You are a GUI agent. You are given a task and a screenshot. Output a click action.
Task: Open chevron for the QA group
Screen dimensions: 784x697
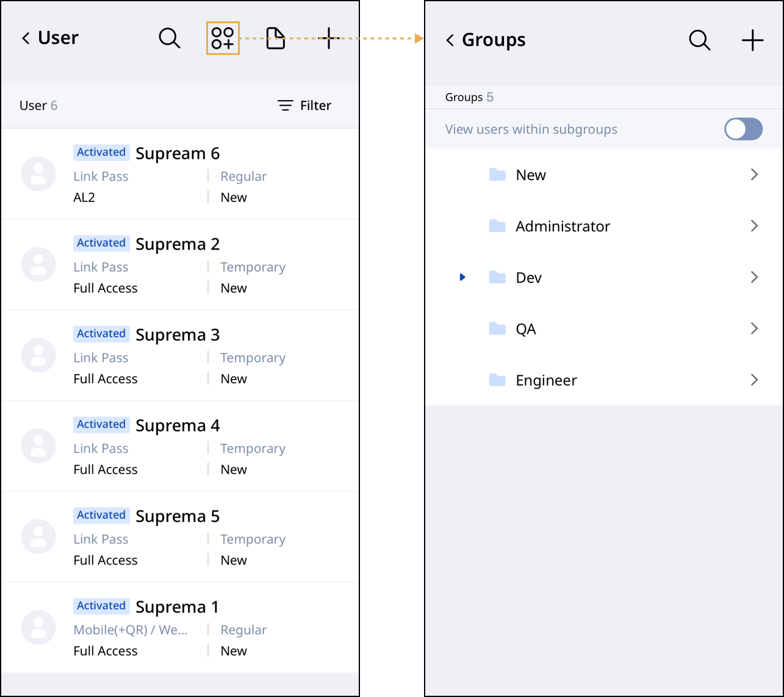754,329
